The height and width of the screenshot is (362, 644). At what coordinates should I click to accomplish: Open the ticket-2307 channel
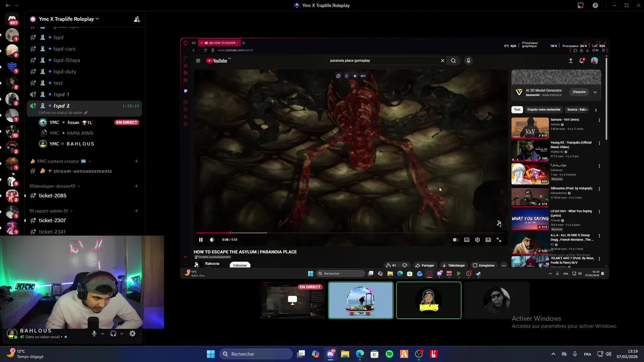(x=52, y=220)
